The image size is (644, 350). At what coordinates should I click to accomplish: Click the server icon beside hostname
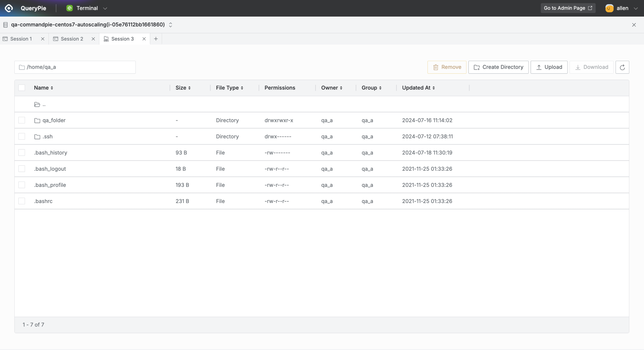[5, 24]
